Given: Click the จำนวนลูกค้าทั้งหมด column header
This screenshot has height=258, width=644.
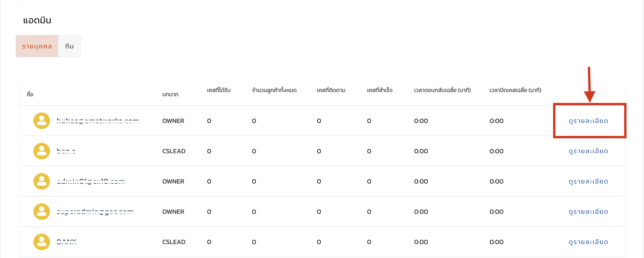Looking at the screenshot, I should (274, 90).
